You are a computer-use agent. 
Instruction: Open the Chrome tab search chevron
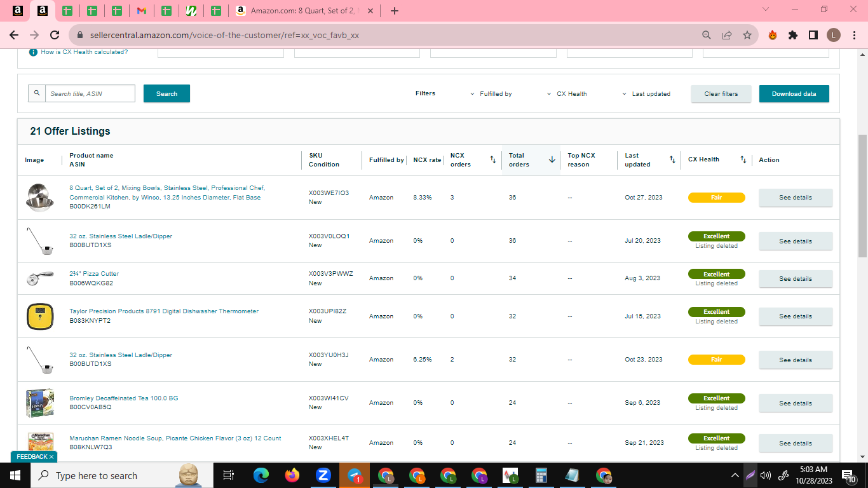(765, 10)
